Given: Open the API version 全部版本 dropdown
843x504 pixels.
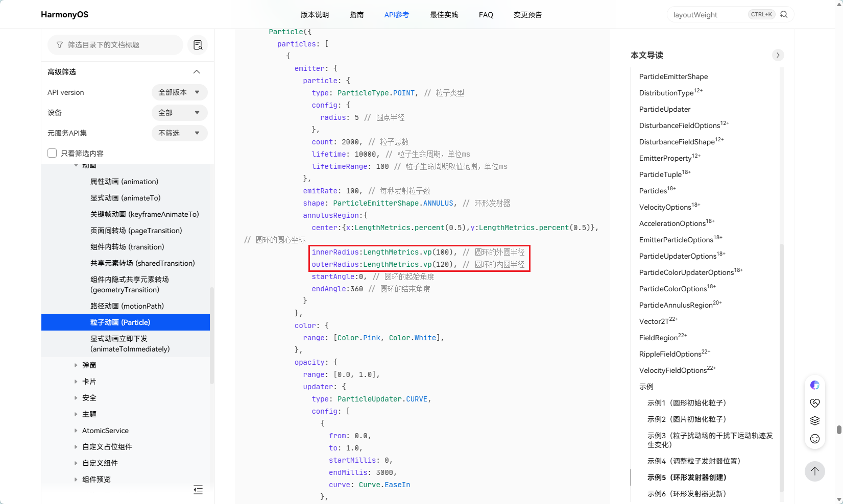Looking at the screenshot, I should [x=180, y=92].
